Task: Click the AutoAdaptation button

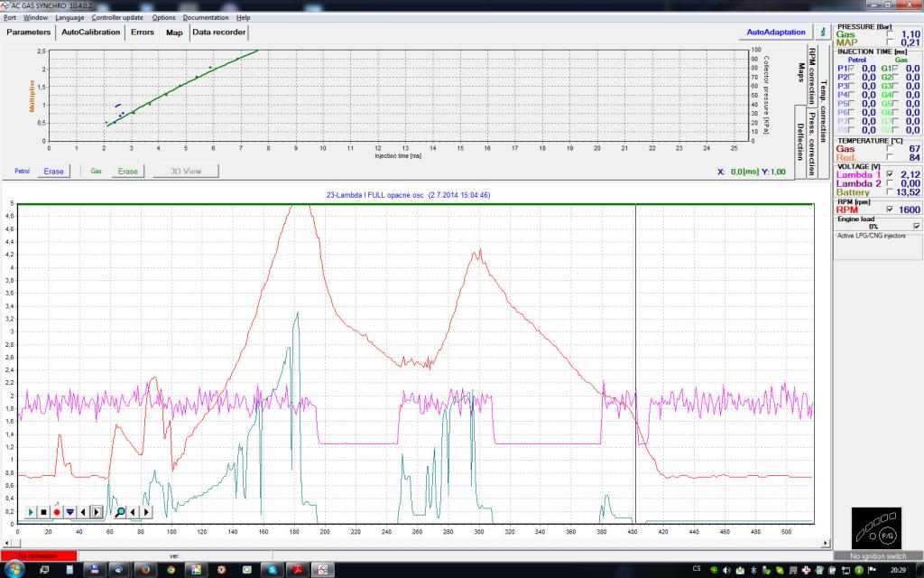Action: (775, 32)
